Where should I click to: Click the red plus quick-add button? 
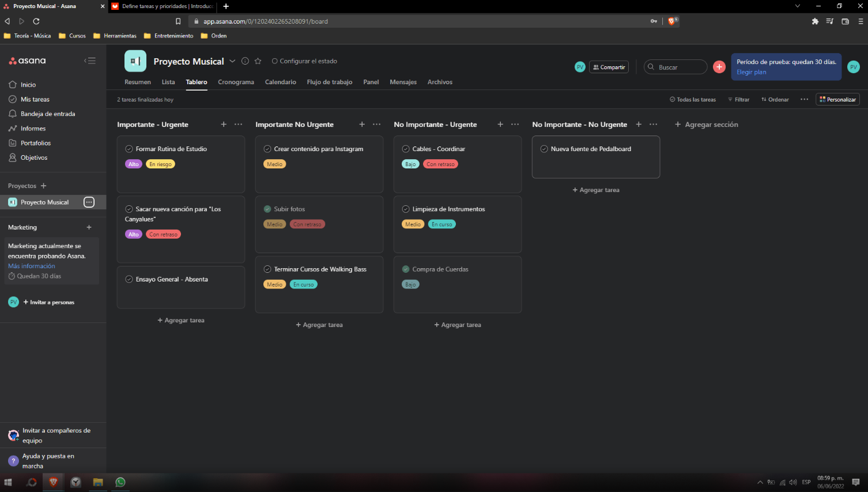719,67
